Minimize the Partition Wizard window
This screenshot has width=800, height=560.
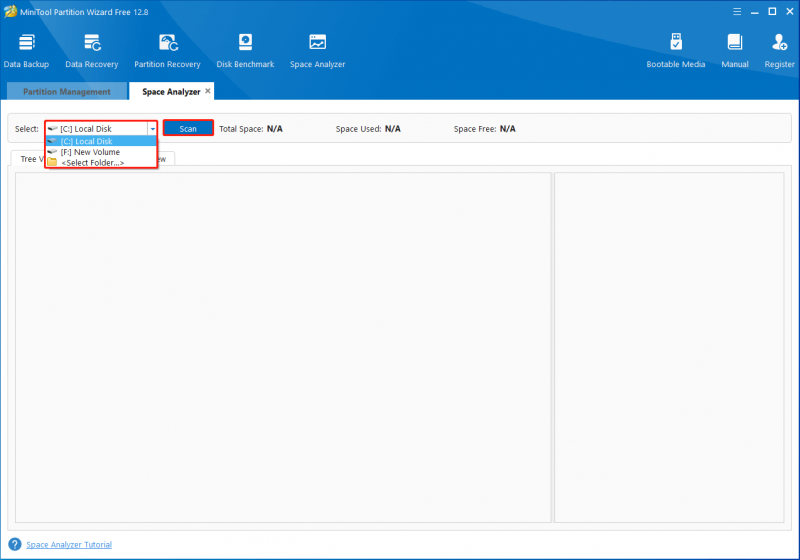point(755,11)
